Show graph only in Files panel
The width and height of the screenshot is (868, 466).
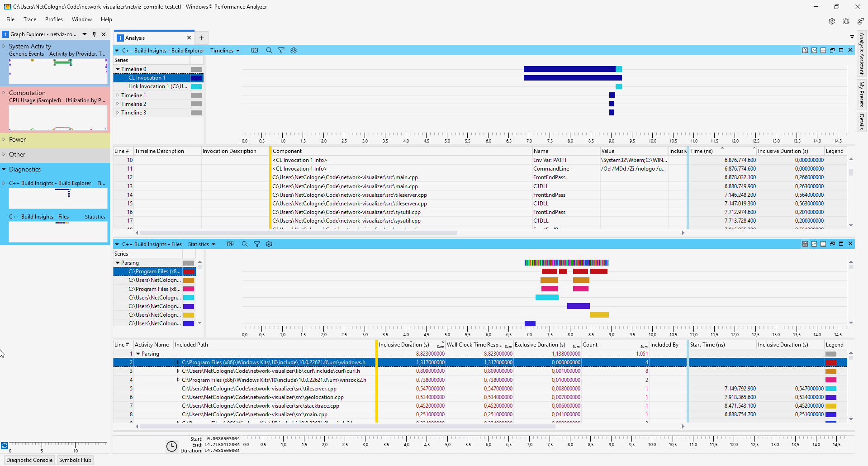pyautogui.click(x=814, y=244)
